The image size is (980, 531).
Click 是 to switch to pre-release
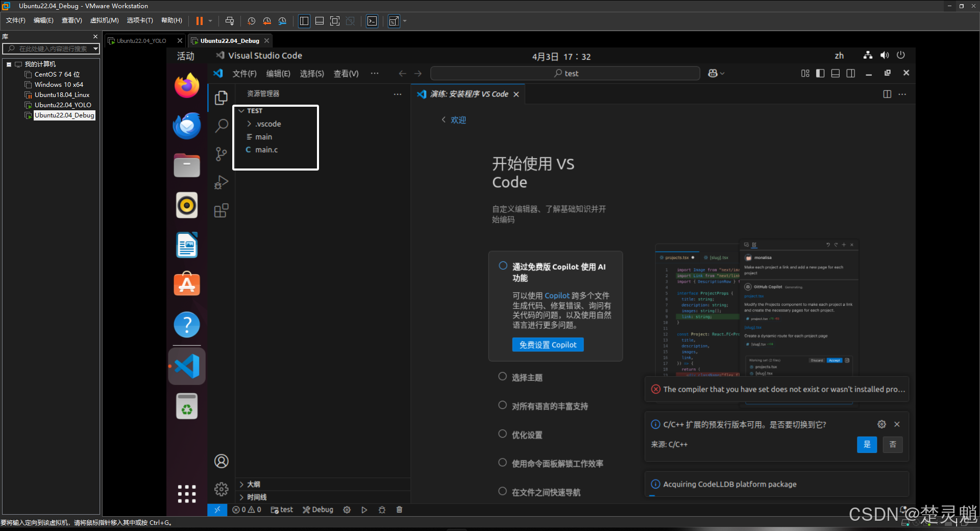pyautogui.click(x=867, y=445)
